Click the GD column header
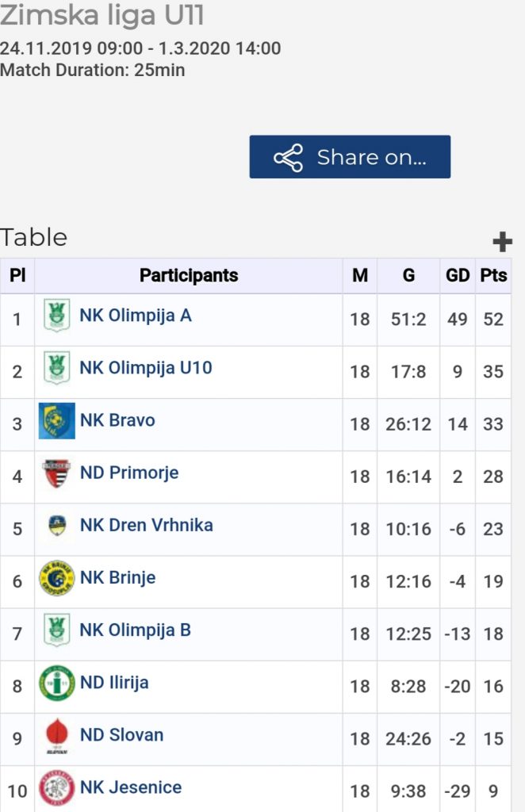Image resolution: width=525 pixels, height=812 pixels. [x=458, y=276]
